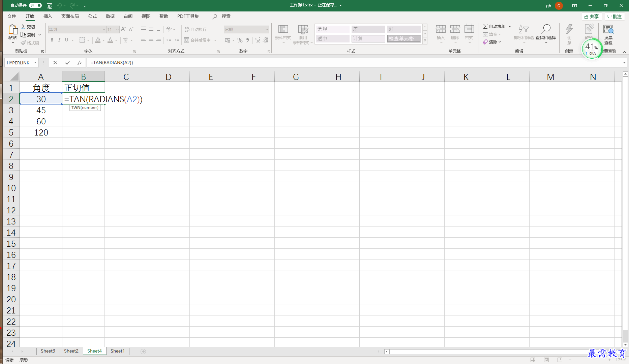Click Delete cells icon (删除)

click(x=455, y=30)
